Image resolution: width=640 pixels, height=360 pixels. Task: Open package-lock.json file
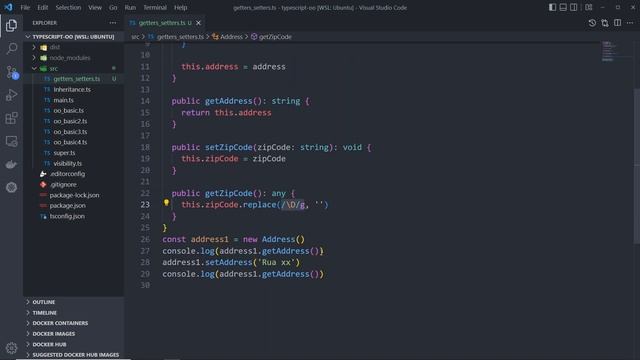coord(73,195)
